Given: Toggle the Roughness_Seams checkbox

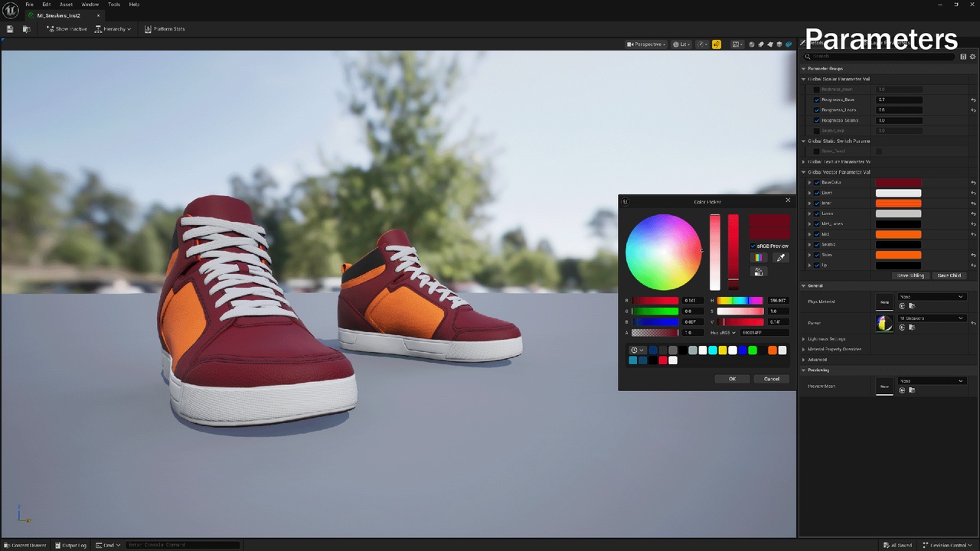Looking at the screenshot, I should 817,120.
